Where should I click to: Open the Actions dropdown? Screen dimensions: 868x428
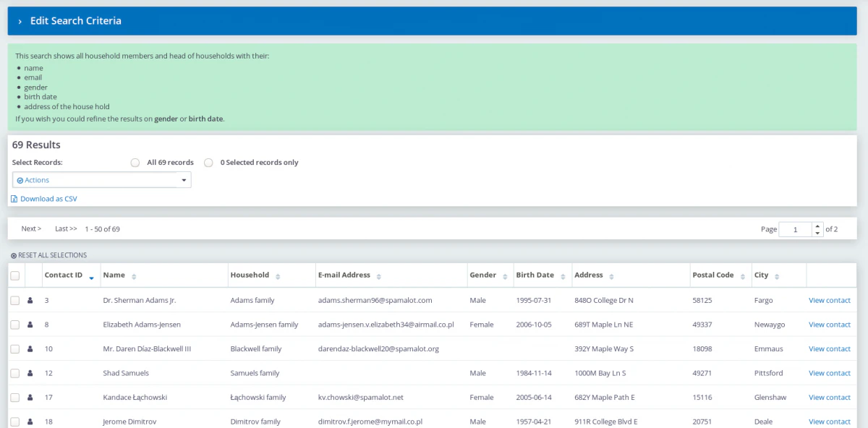tap(102, 180)
